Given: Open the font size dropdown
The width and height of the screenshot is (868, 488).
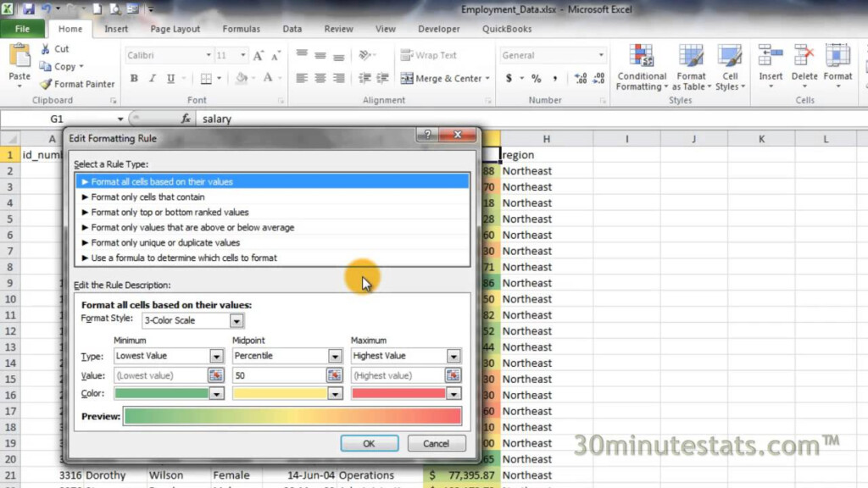Looking at the screenshot, I should 242,55.
